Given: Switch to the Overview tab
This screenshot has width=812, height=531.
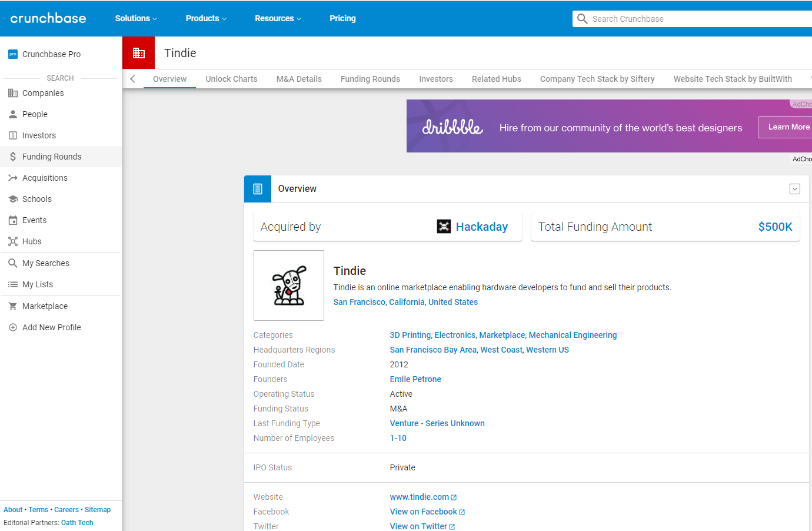Looking at the screenshot, I should [x=169, y=79].
